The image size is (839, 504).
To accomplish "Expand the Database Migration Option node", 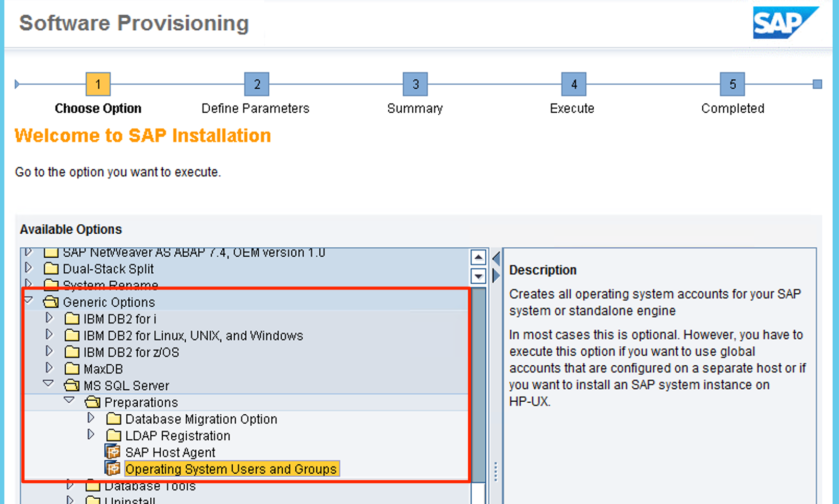I will pyautogui.click(x=91, y=418).
